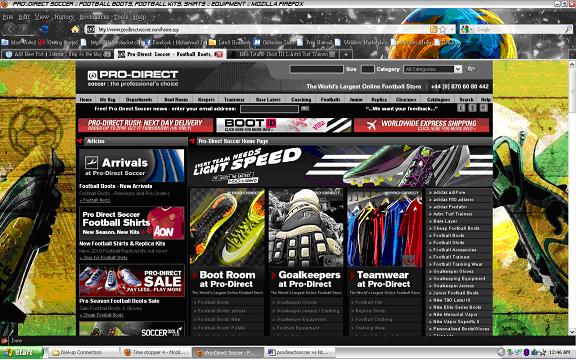Close the Pro-Direct Soccer tab
Viewport: 576px width, 360px height.
pos(219,54)
